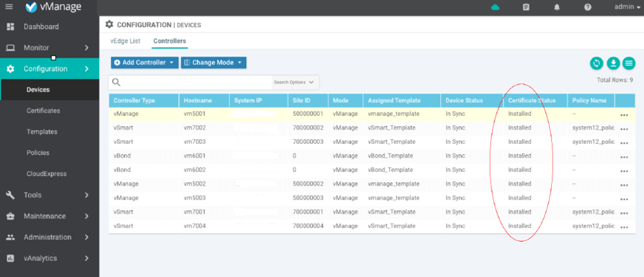Click Installed status in vm5003 row
Image resolution: width=644 pixels, height=277 pixels.
(520, 198)
